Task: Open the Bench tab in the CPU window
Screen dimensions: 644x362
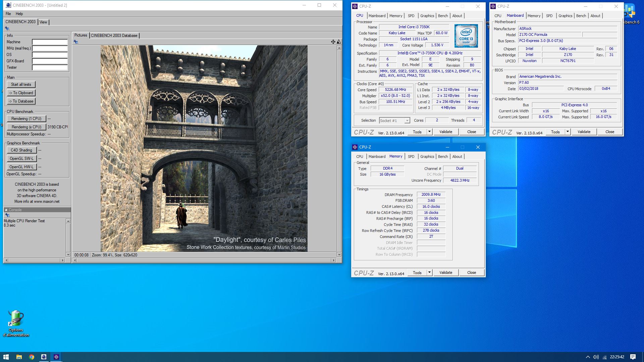Action: tap(443, 16)
